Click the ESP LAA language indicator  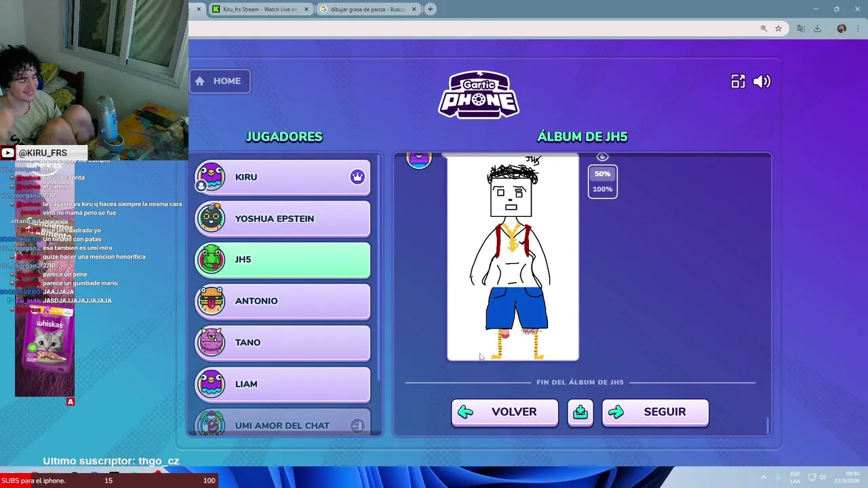point(795,477)
